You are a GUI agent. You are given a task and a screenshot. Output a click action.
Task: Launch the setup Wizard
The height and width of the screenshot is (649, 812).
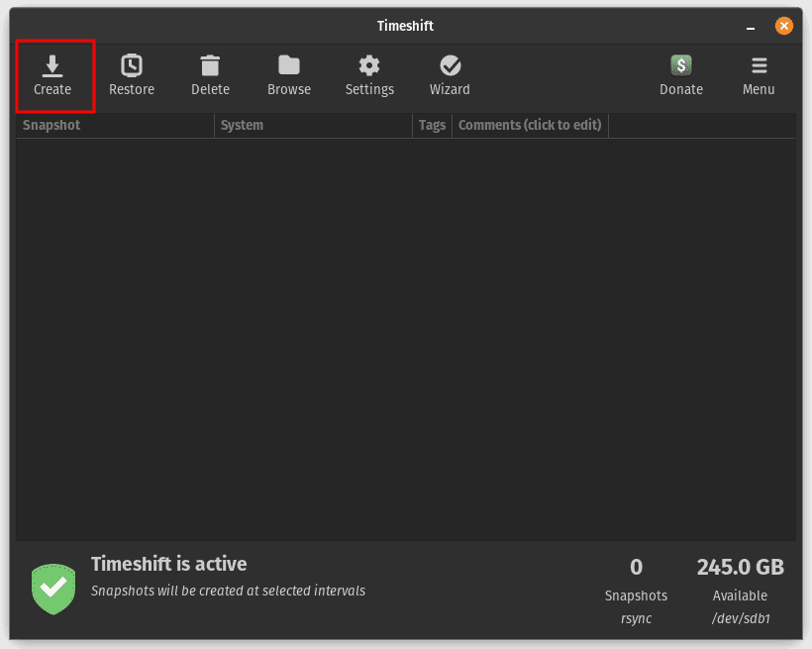pos(450,75)
